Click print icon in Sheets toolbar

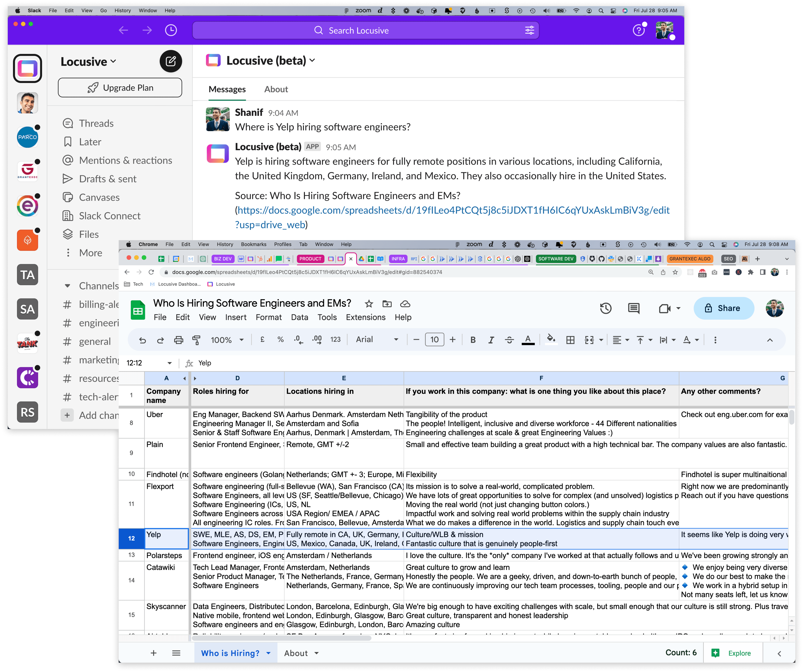(x=179, y=339)
